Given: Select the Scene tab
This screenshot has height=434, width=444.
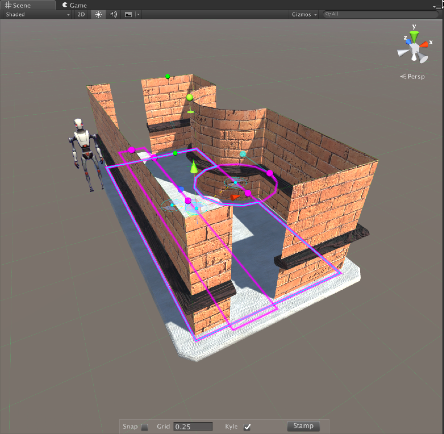Looking at the screenshot, I should [x=18, y=5].
